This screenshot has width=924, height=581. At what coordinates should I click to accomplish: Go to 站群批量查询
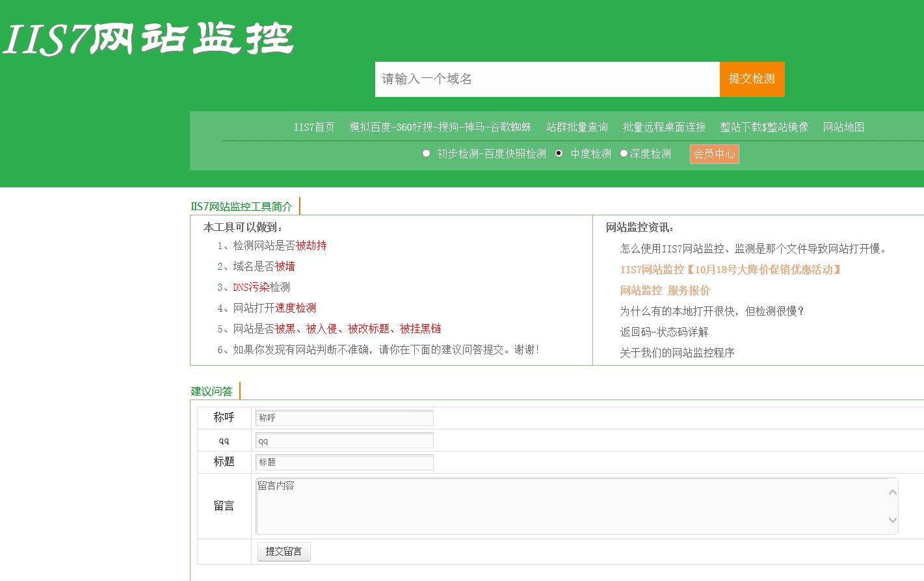(x=577, y=127)
